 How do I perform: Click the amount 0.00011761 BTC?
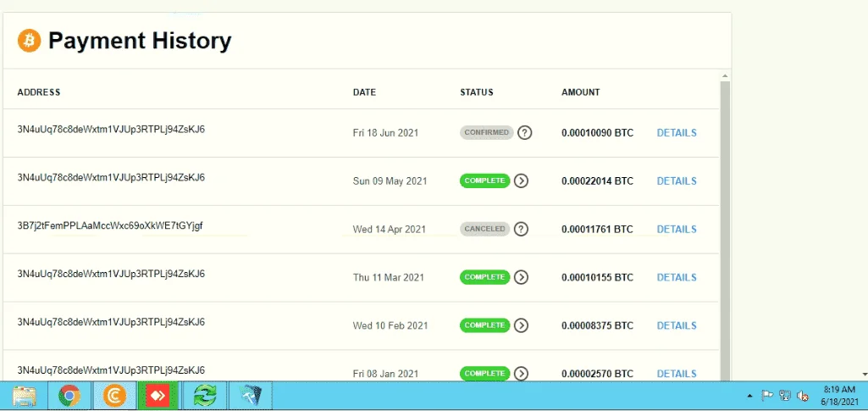click(x=597, y=230)
